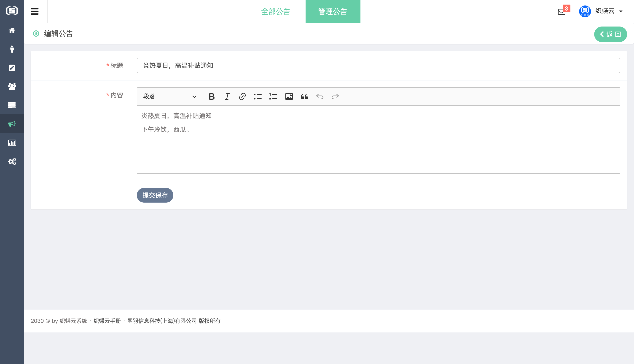Submit the announcement with 提交保存
Screen dimensions: 634x364
click(x=155, y=195)
